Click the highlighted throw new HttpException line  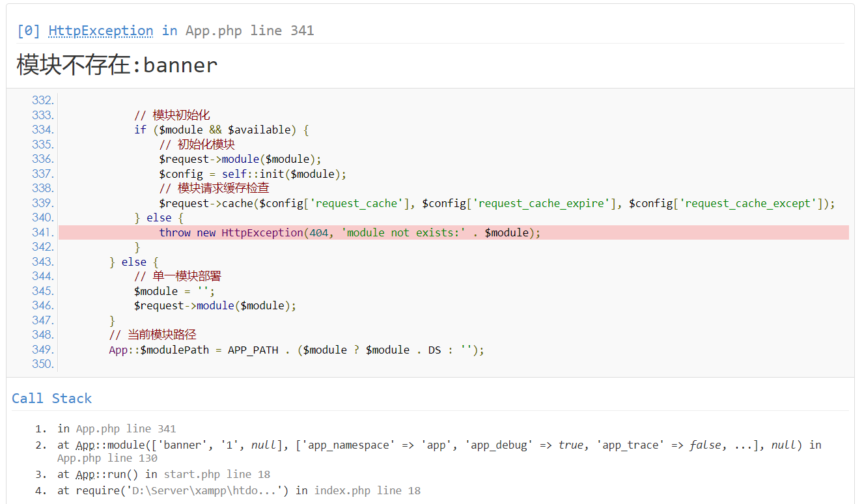point(454,232)
